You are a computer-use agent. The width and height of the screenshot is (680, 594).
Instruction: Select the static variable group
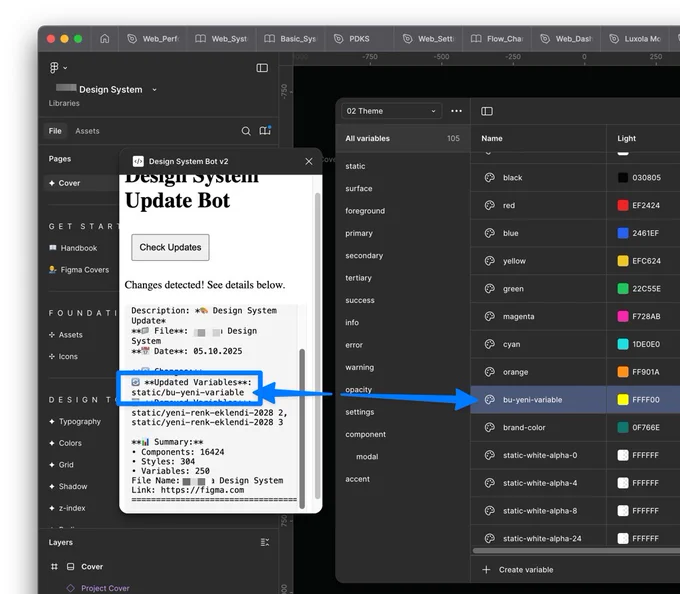pyautogui.click(x=355, y=166)
